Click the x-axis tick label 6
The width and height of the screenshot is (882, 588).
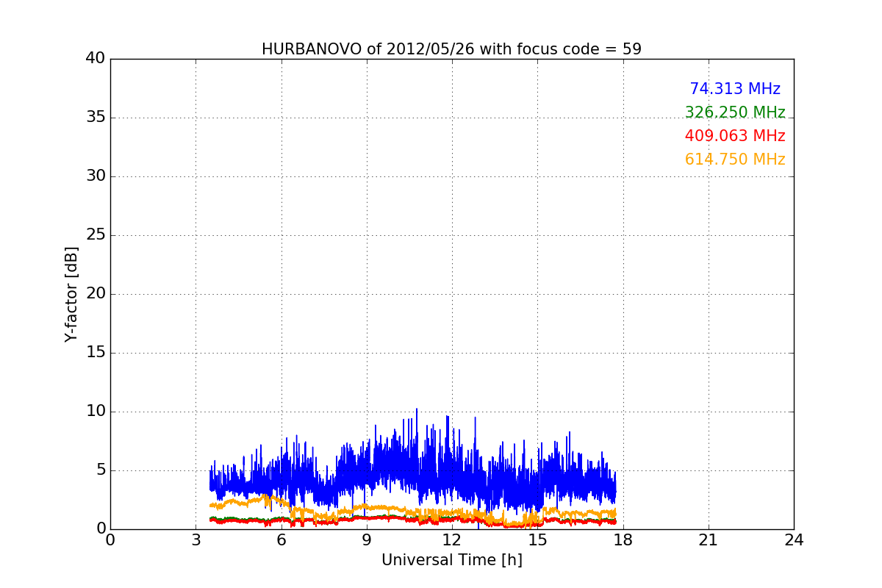point(281,540)
